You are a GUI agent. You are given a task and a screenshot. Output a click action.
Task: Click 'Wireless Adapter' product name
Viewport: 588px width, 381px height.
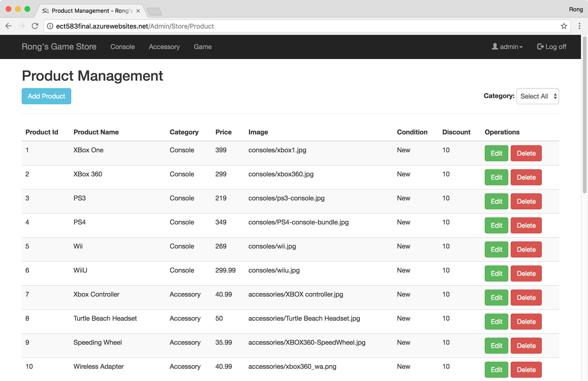coord(98,366)
